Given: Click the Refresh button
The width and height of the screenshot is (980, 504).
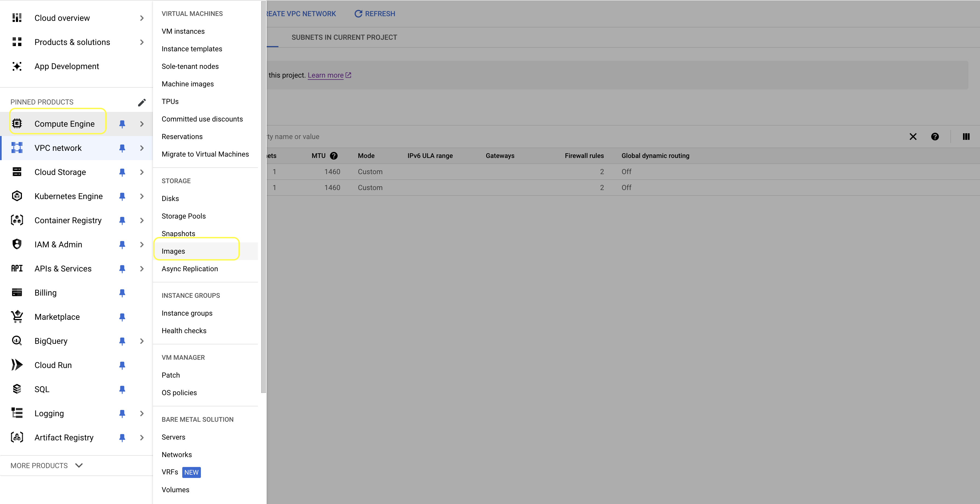Looking at the screenshot, I should (375, 14).
